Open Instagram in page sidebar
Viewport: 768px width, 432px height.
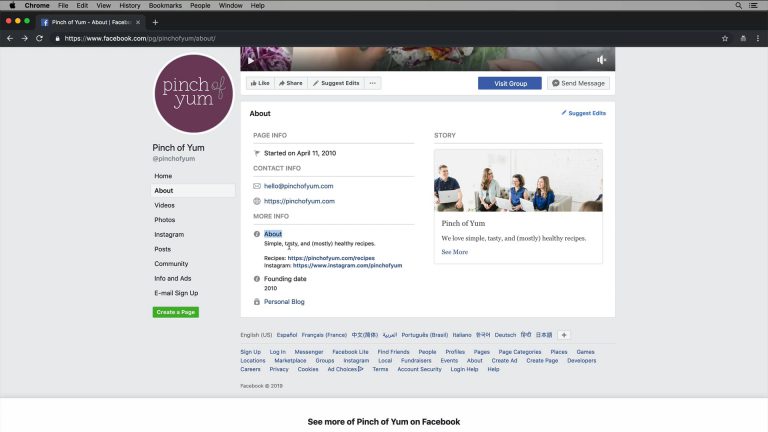(169, 235)
